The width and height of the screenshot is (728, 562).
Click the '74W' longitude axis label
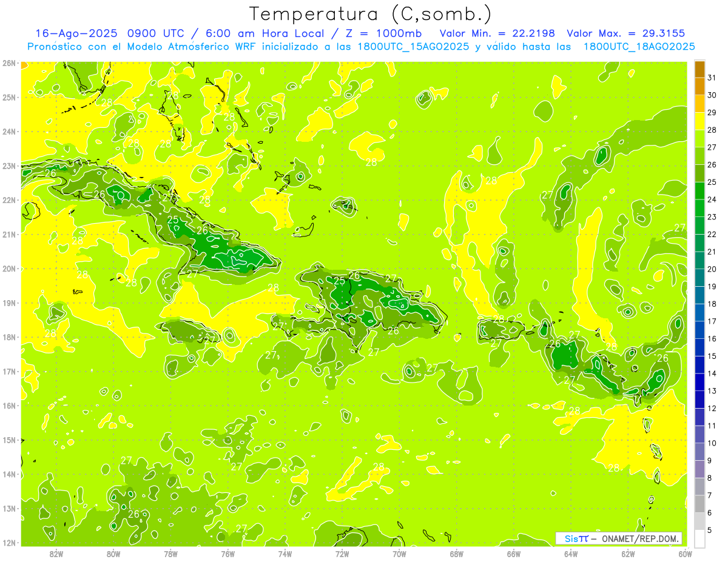(285, 553)
